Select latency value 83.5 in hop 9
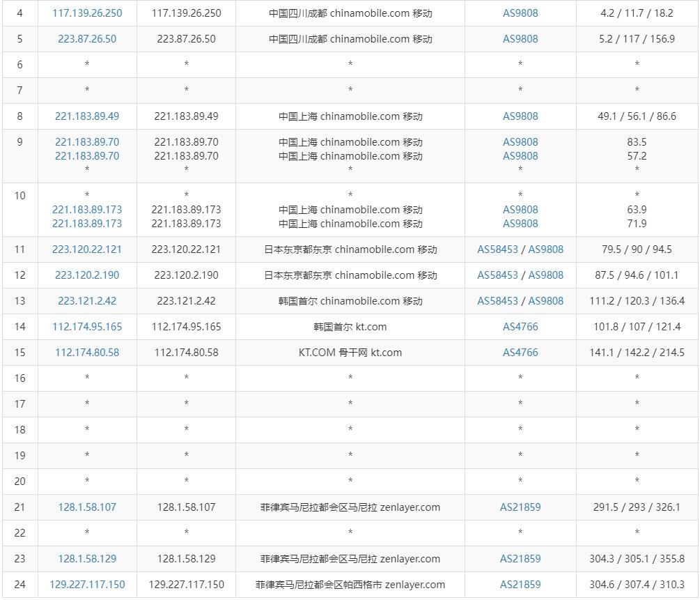This screenshot has width=700, height=600. (637, 142)
